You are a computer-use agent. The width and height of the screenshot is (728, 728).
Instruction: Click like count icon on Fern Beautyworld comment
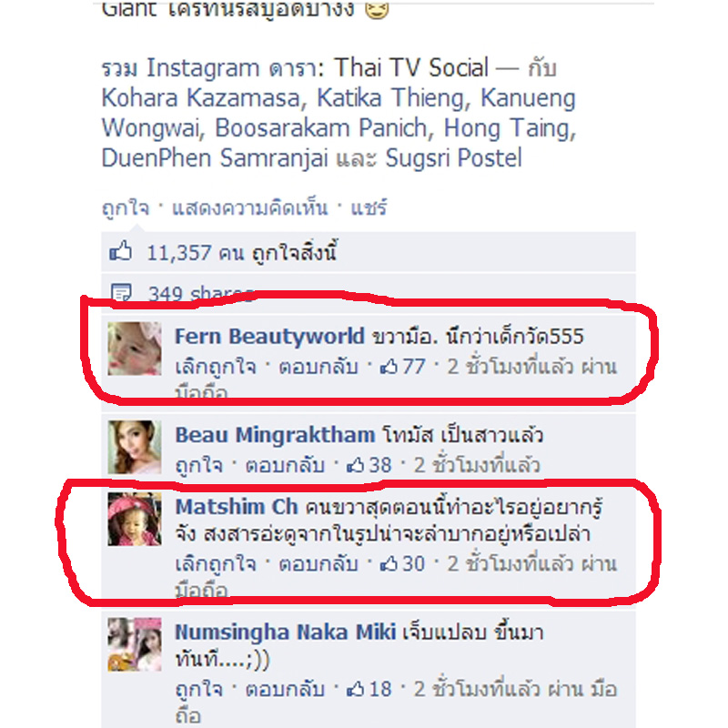[389, 367]
